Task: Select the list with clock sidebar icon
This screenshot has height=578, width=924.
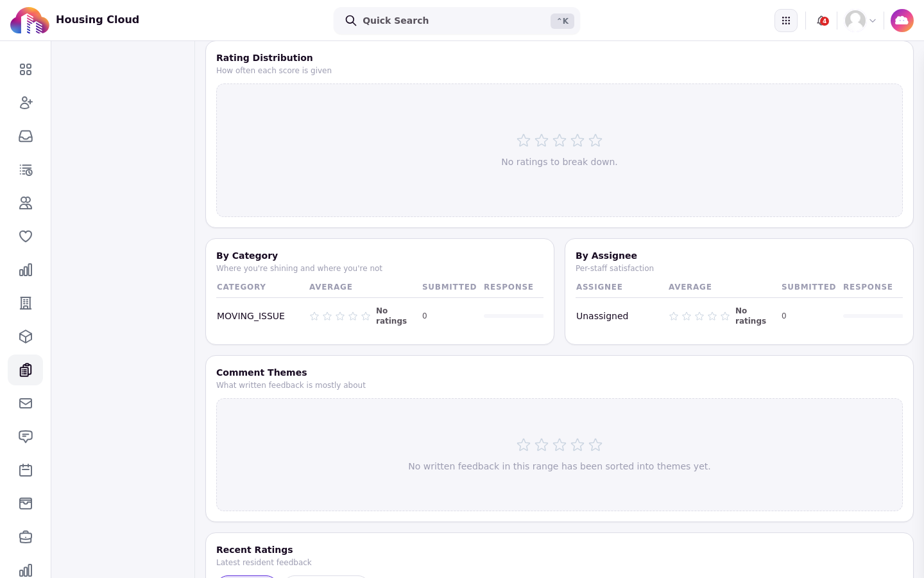Action: 26,170
